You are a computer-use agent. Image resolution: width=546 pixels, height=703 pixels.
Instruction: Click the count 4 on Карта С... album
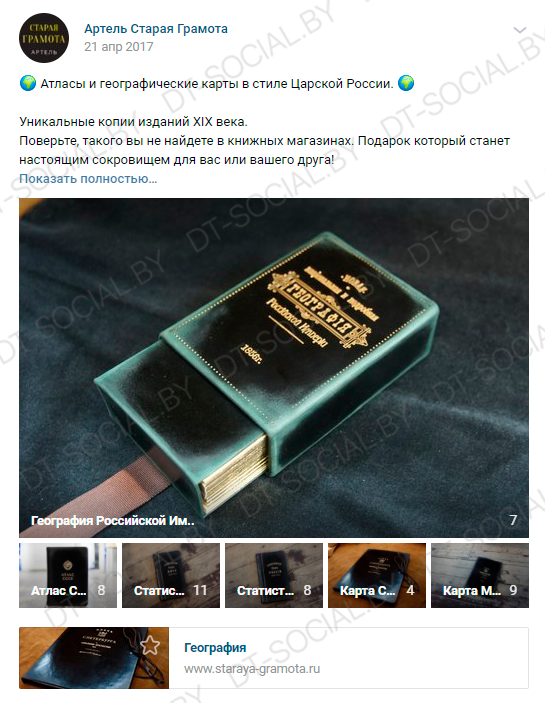click(x=410, y=590)
